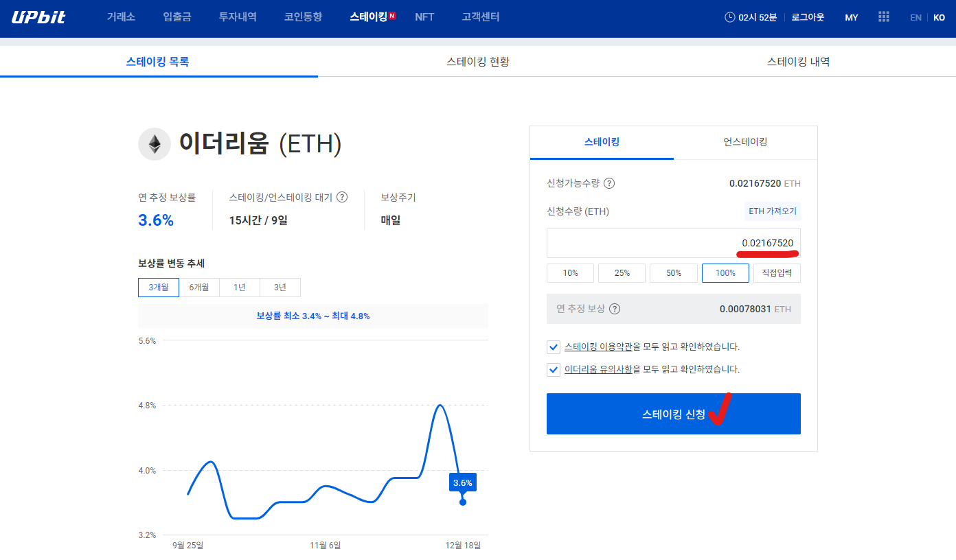Open the help icon beside 스테이킹/언스테이킹 대기

[342, 197]
